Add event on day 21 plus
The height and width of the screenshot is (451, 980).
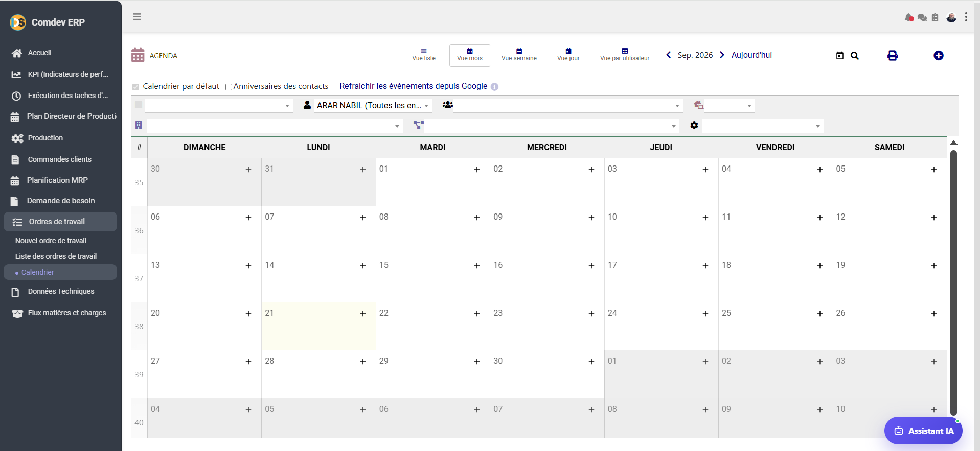(363, 314)
